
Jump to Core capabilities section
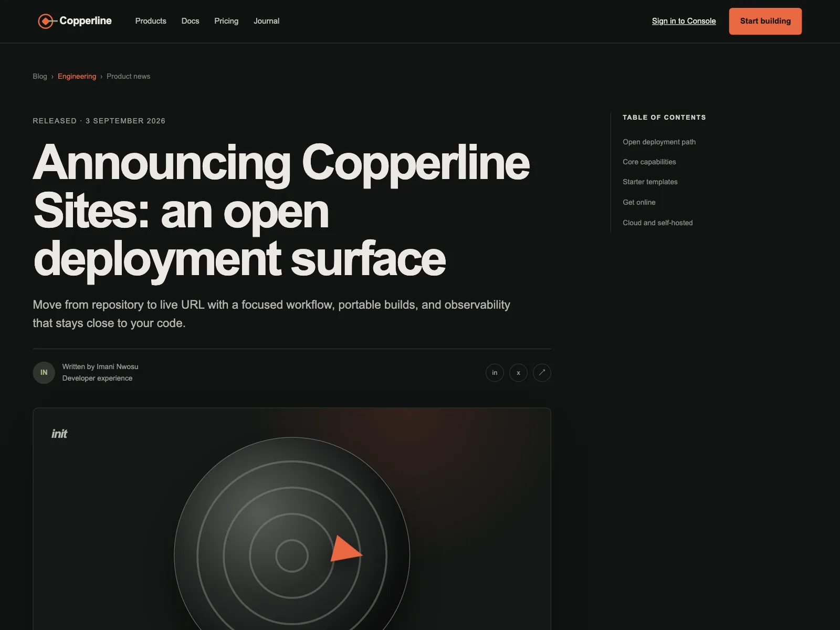pyautogui.click(x=649, y=162)
